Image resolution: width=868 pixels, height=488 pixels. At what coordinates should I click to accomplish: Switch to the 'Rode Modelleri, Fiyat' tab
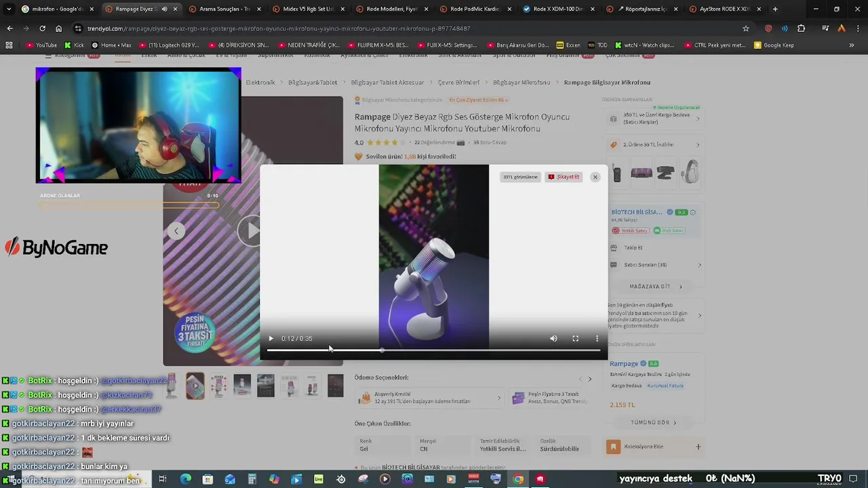391,9
